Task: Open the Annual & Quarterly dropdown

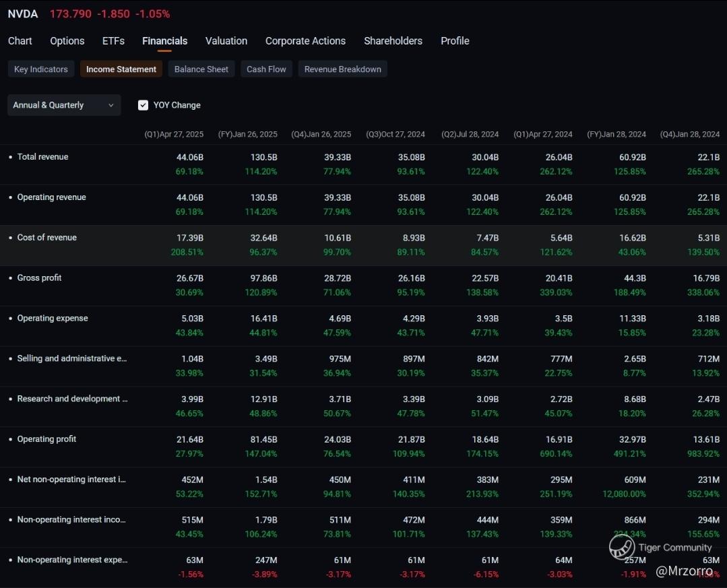Action: [x=64, y=105]
